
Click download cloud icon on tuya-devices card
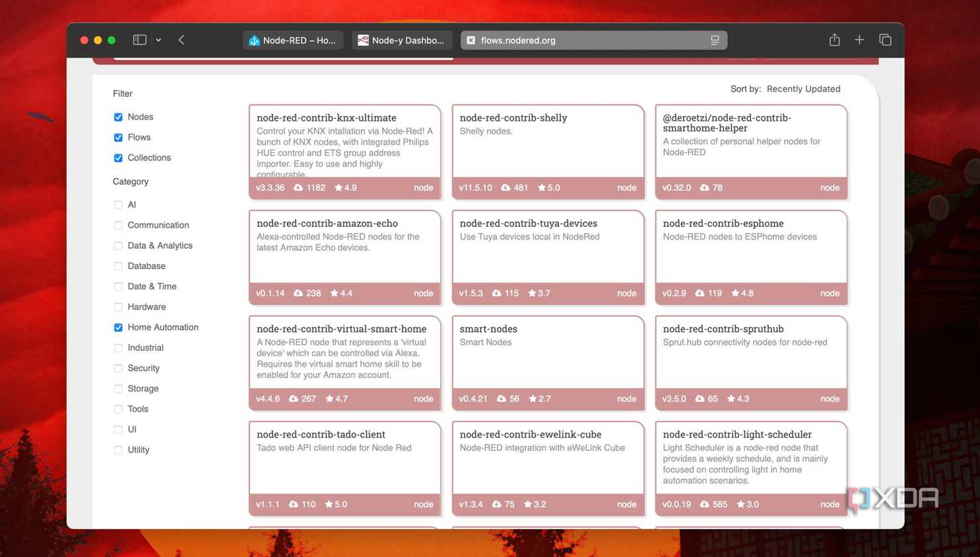coord(497,293)
